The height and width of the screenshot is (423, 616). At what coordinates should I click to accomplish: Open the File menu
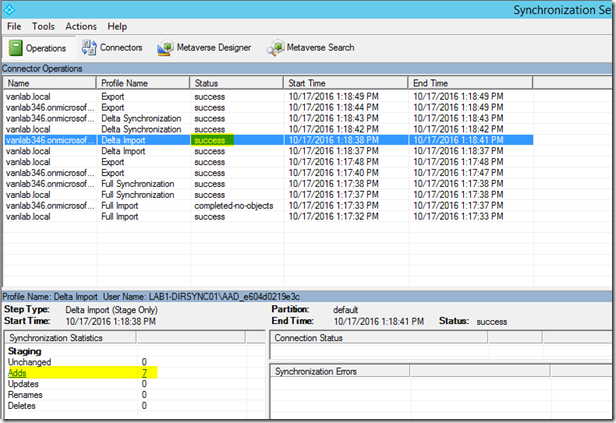[x=14, y=26]
